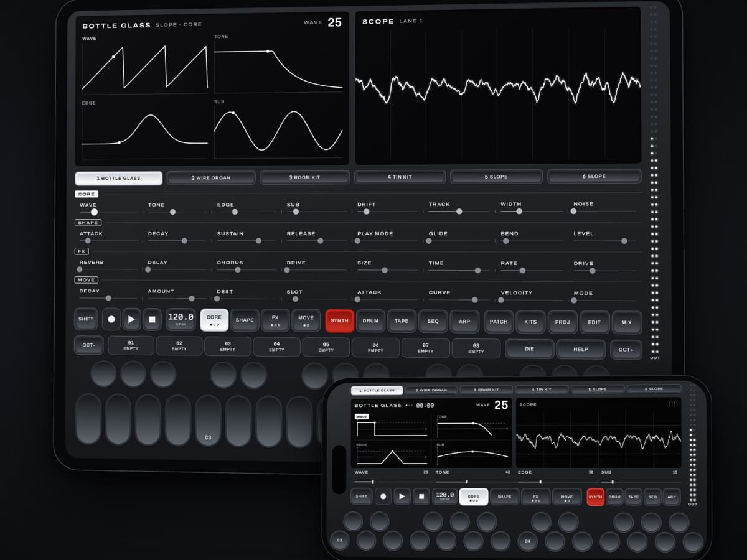Click the CORE section label tag
747x560 pixels.
(x=87, y=194)
